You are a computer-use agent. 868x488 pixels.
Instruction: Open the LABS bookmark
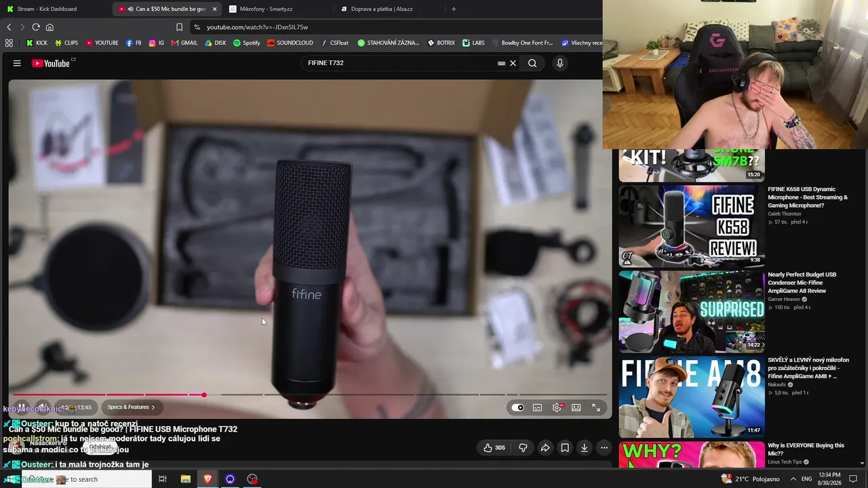point(473,43)
